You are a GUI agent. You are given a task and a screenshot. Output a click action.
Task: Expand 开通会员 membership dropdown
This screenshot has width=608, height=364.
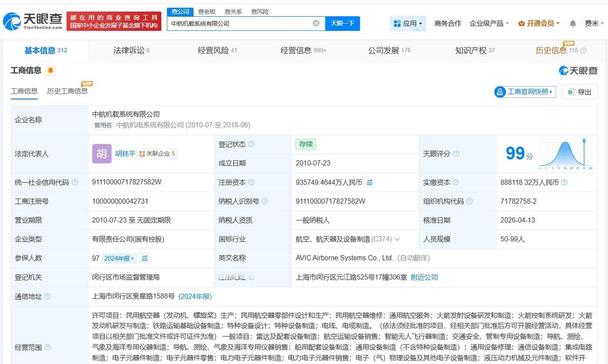tap(539, 23)
